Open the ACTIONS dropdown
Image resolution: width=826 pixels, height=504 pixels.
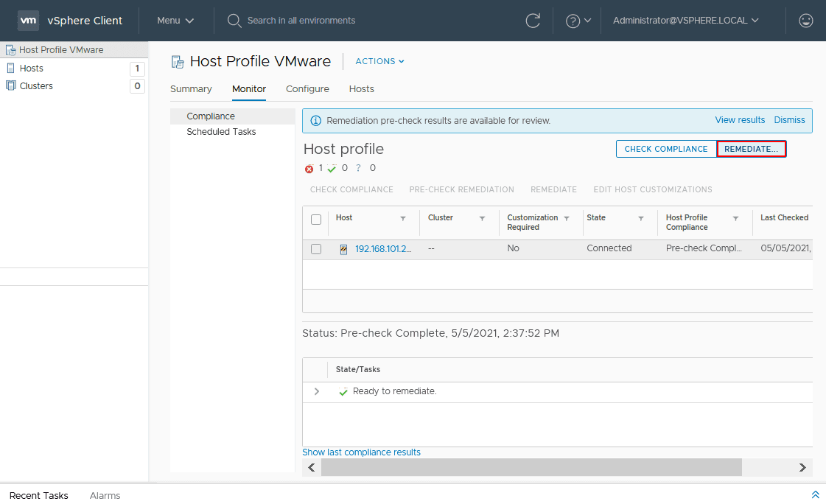click(379, 61)
